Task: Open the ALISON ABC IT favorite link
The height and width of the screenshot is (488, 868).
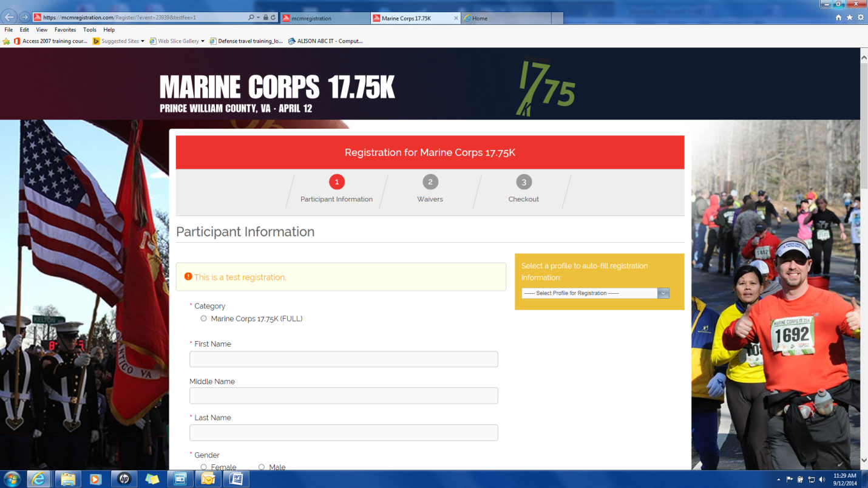Action: (325, 41)
